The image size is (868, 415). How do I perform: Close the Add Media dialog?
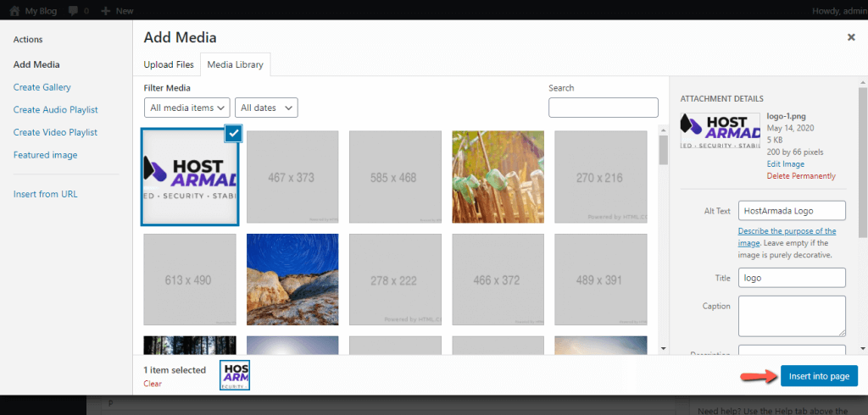851,37
